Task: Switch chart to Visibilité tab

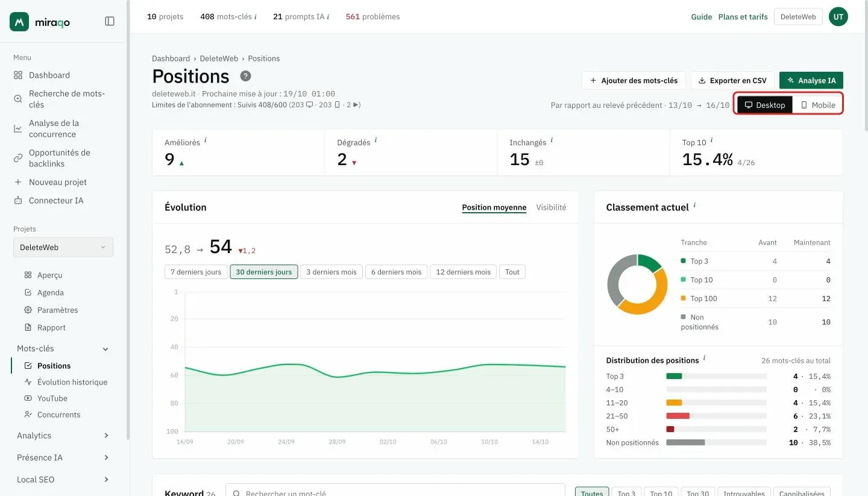Action: click(x=551, y=207)
